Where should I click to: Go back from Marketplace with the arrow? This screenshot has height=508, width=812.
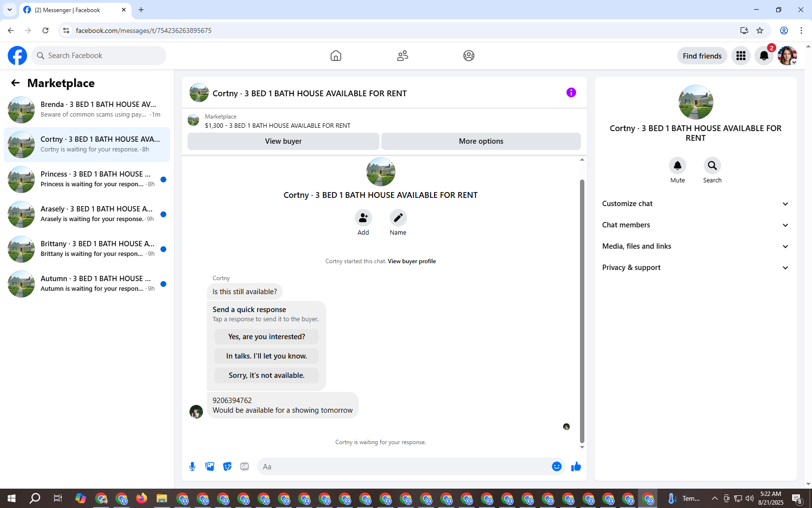pos(15,83)
